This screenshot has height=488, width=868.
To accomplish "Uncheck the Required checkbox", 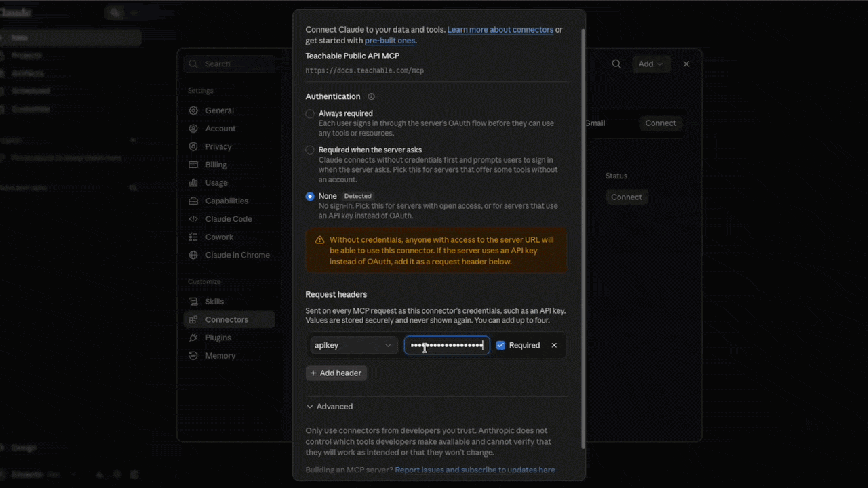I will (500, 345).
